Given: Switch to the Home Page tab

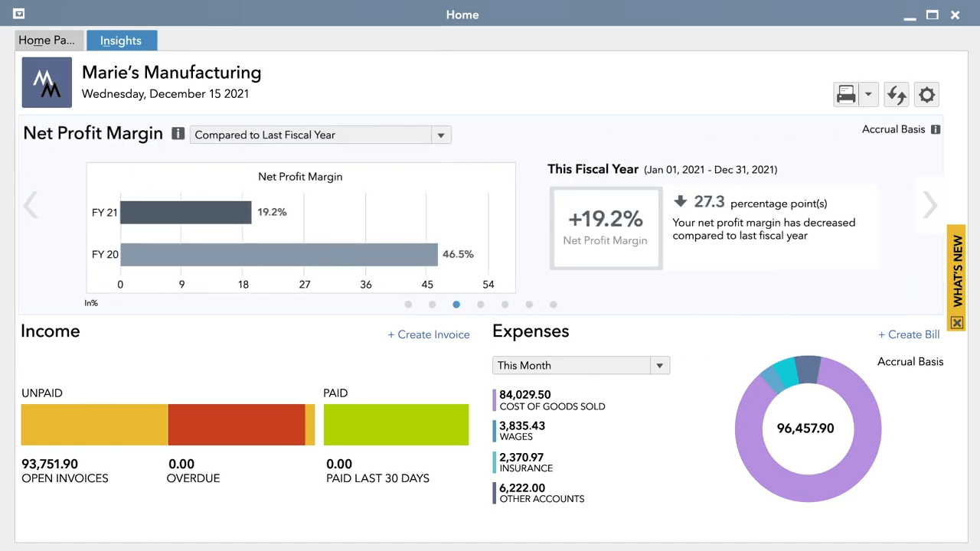Looking at the screenshot, I should 46,40.
